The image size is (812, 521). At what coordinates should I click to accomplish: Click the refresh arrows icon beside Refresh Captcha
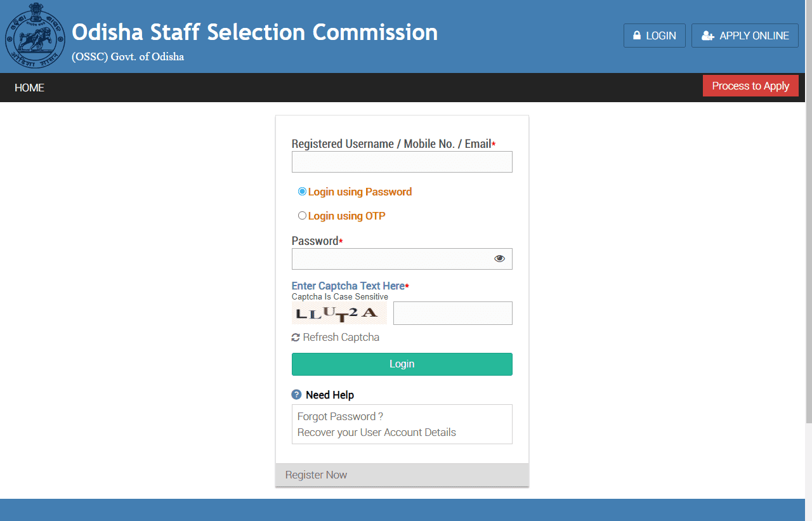point(296,338)
